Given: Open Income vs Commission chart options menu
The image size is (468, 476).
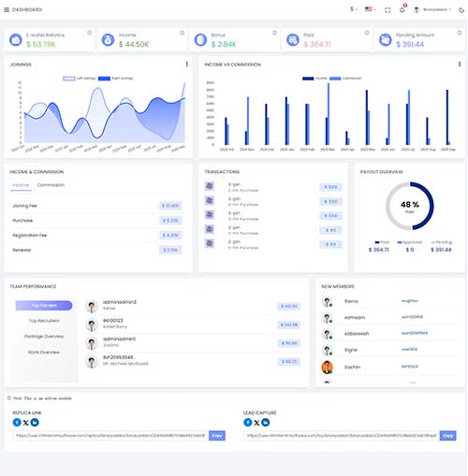Looking at the screenshot, I should click(x=460, y=64).
